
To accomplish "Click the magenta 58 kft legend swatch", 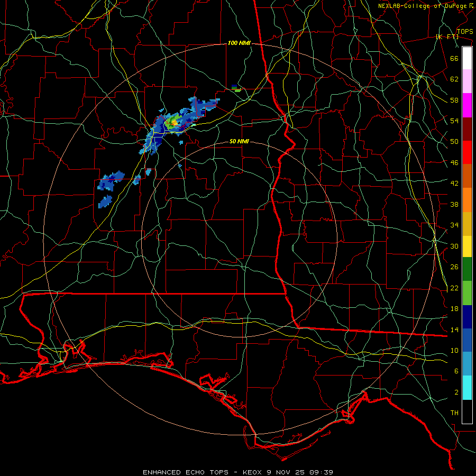I will click(x=467, y=105).
